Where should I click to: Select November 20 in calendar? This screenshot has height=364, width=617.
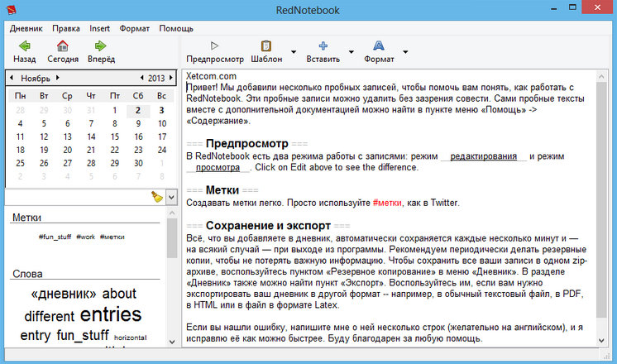[x=67, y=150]
